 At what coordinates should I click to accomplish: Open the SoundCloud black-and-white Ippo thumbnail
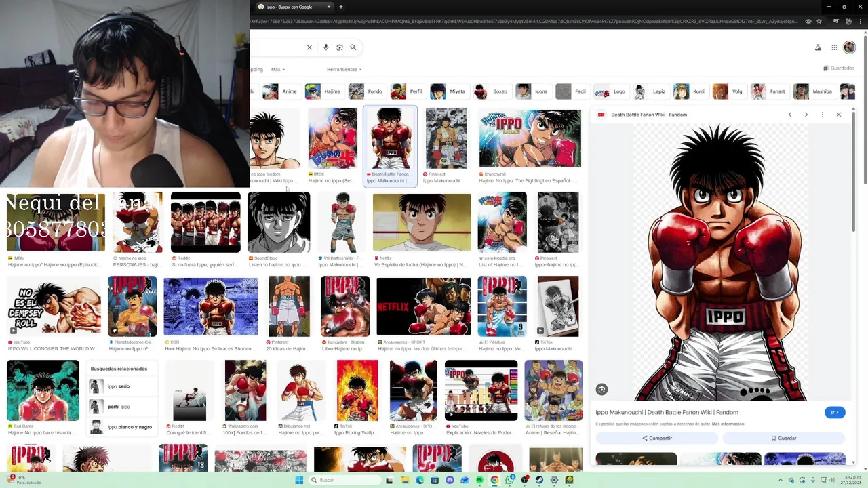[x=279, y=222]
